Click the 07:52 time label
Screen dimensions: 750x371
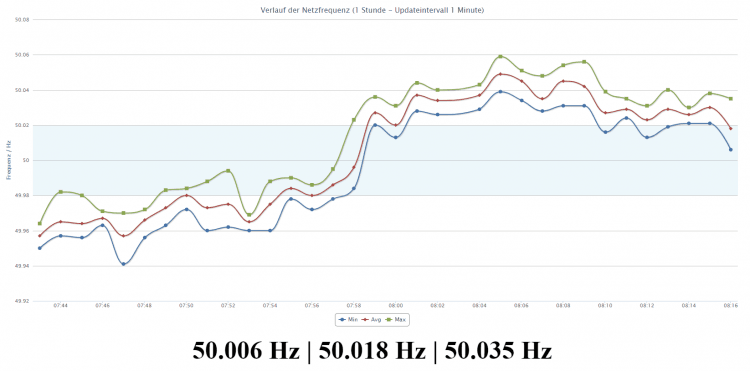pyautogui.click(x=228, y=305)
